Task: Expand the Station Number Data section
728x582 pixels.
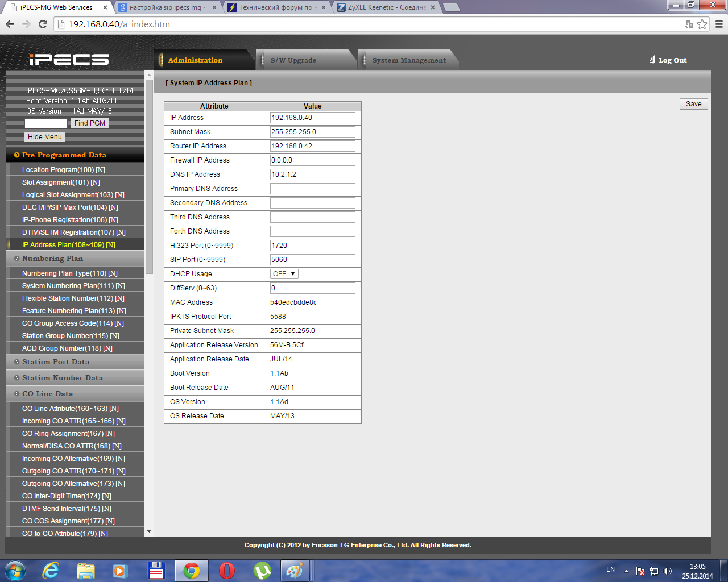Action: pos(62,378)
